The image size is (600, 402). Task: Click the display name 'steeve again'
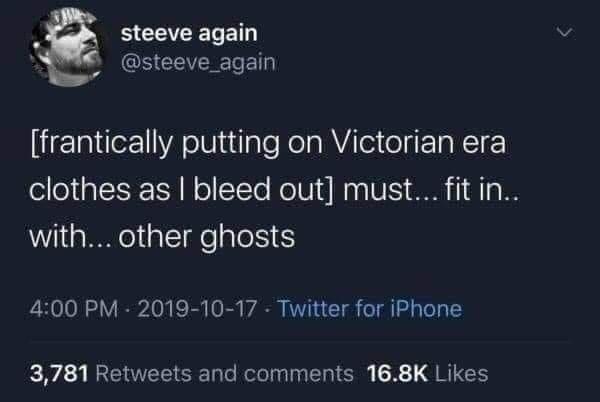click(x=189, y=33)
